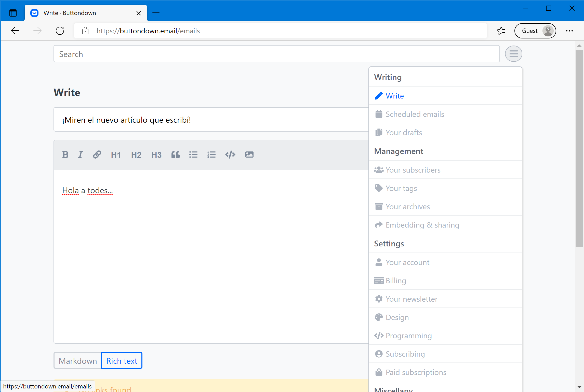Collapse the hamburger navigation menu
Screen dimensions: 584x392
(513, 54)
